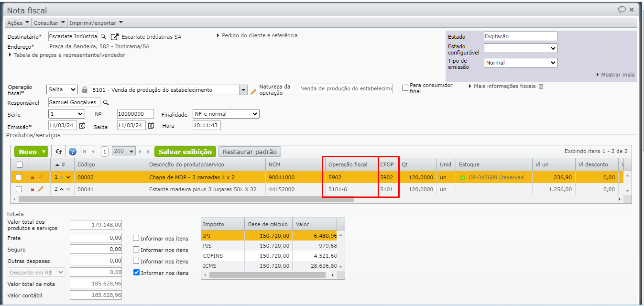Open the Ações menu
Image resolution: width=644 pixels, height=306 pixels.
18,22
